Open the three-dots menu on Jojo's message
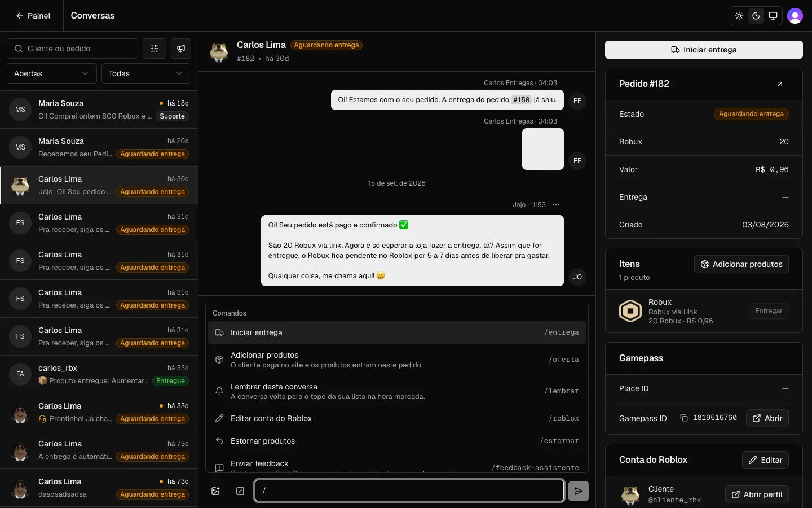Screen dimensions: 812x508 [x=556, y=205]
